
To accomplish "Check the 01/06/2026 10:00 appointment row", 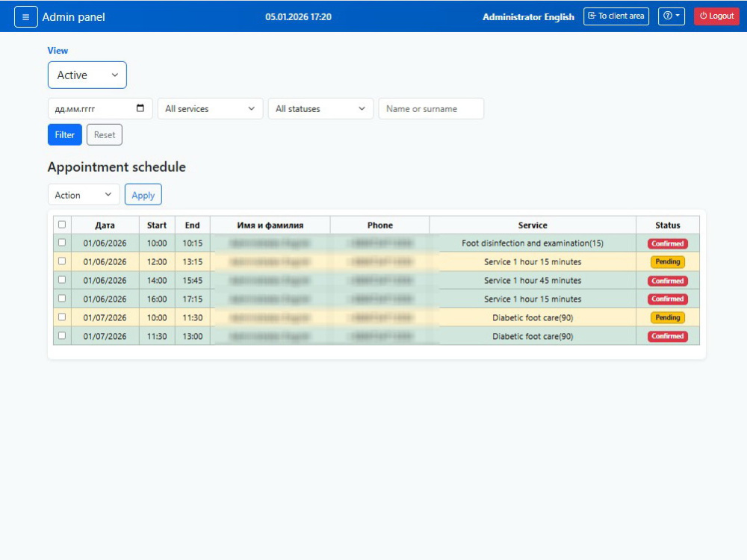I will tap(62, 243).
